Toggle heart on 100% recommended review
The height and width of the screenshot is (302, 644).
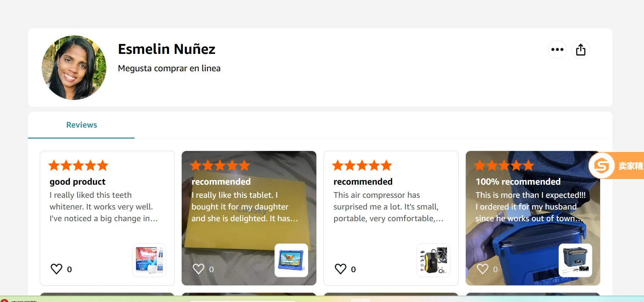click(482, 269)
